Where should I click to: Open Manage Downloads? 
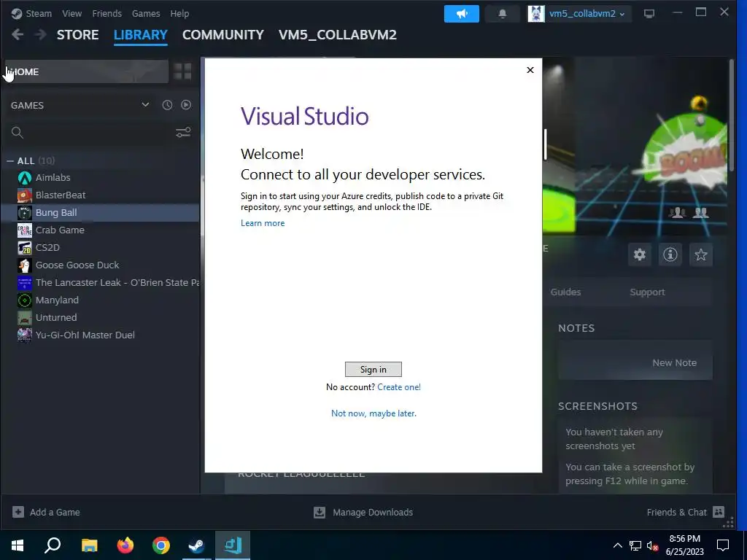[363, 513]
